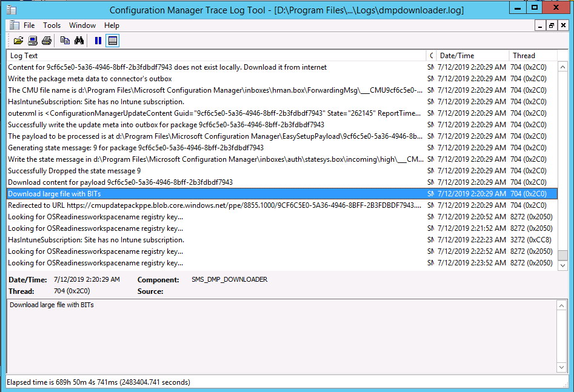The width and height of the screenshot is (574, 392).
Task: Open the Window menu
Action: pyautogui.click(x=82, y=25)
